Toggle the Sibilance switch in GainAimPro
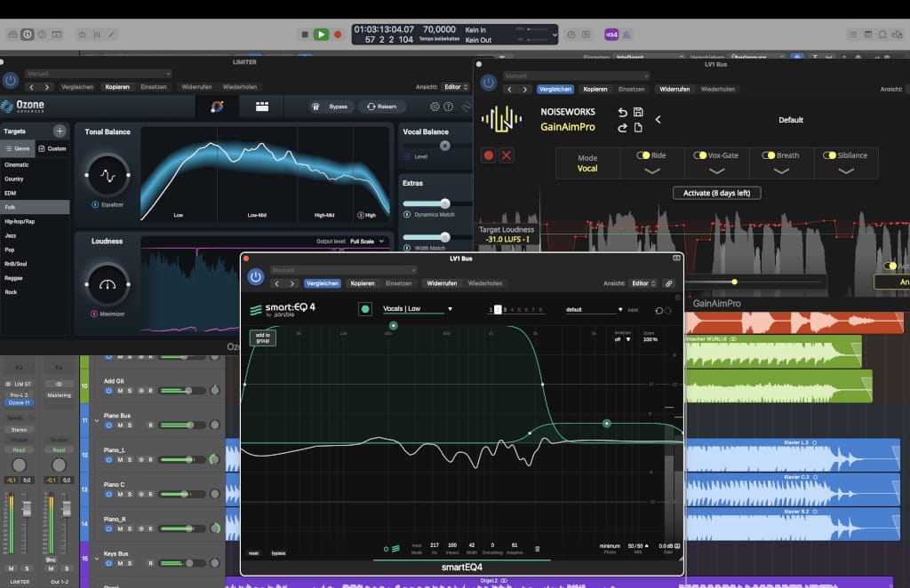The image size is (910, 588). tap(829, 155)
